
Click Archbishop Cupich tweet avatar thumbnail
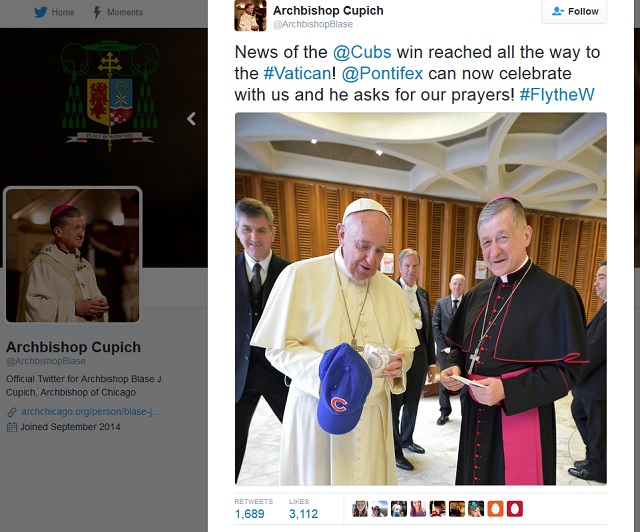250,16
